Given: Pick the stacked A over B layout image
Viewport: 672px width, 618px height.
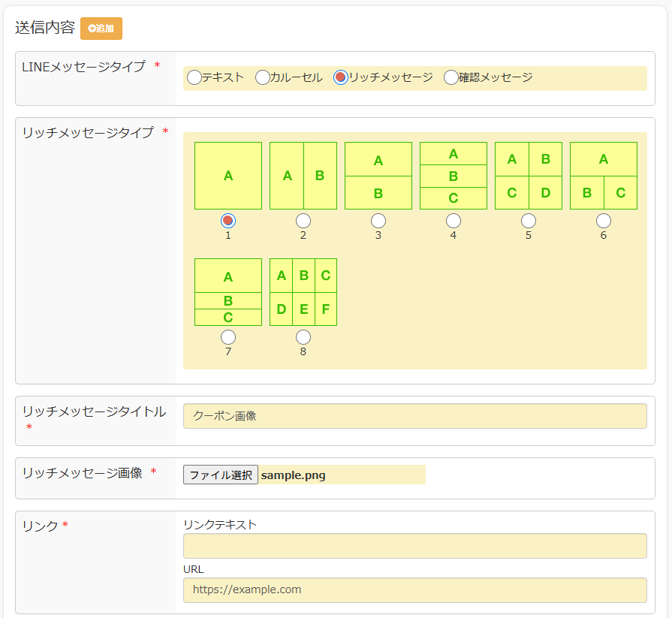Looking at the screenshot, I should point(378,176).
